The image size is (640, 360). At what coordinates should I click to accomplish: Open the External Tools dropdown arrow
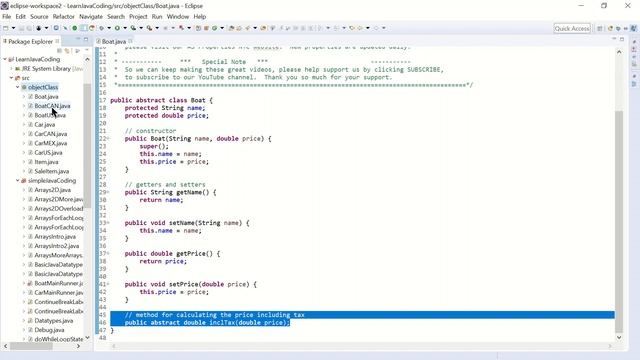coord(157,28)
